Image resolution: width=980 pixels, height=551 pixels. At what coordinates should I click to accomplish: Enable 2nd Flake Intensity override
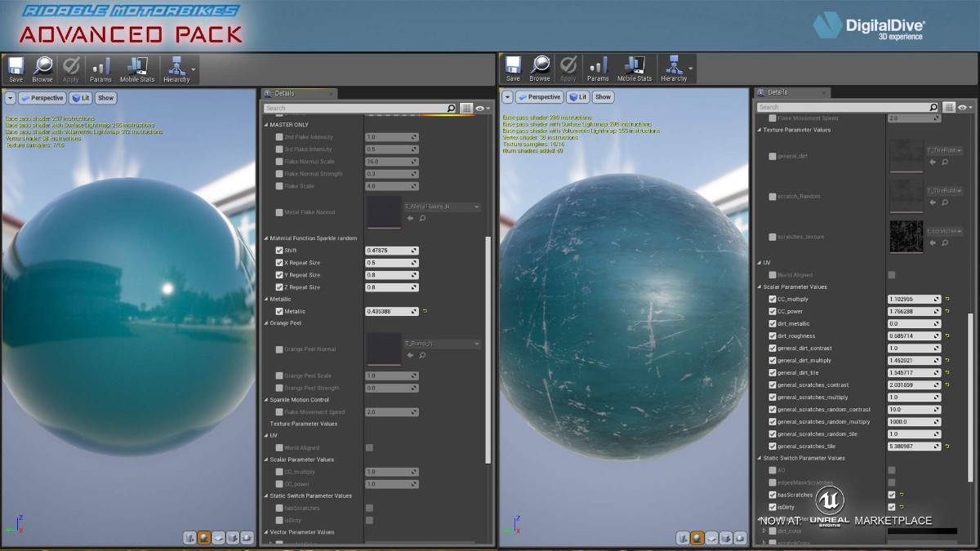pyautogui.click(x=279, y=137)
